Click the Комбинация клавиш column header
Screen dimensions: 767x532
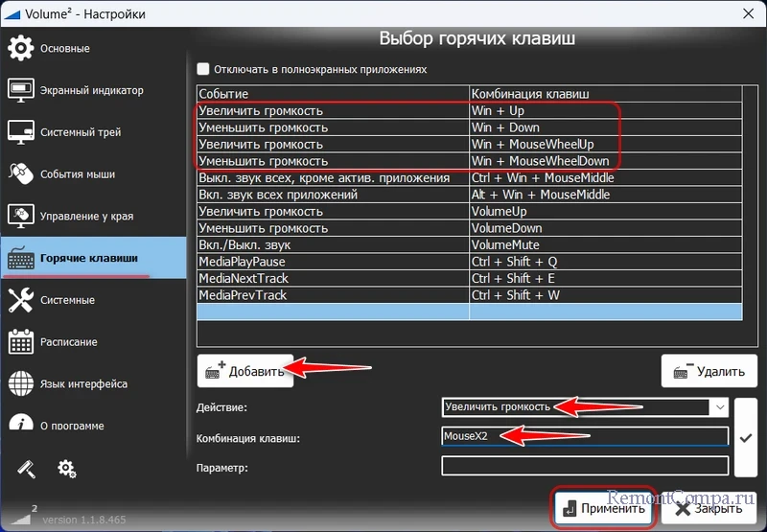click(x=606, y=93)
